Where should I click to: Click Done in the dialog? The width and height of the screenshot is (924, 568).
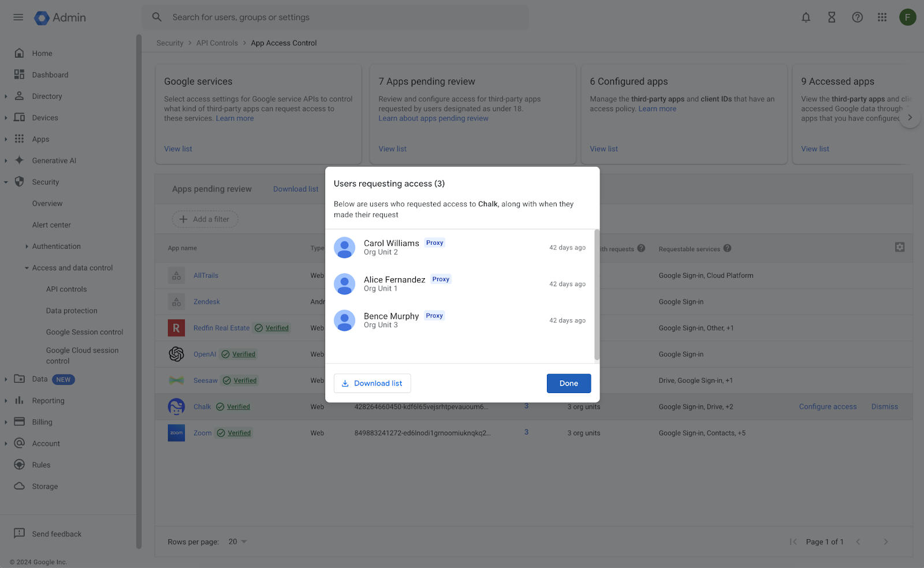(569, 383)
